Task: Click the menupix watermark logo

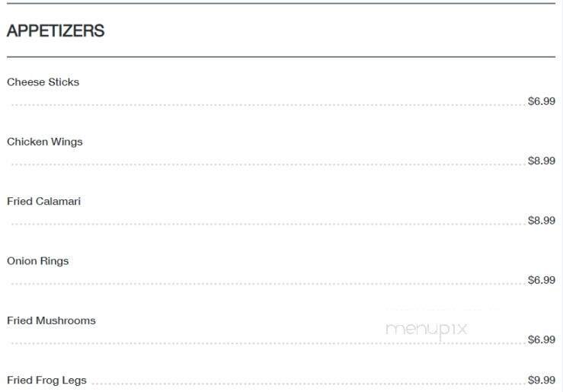Action: [426, 329]
